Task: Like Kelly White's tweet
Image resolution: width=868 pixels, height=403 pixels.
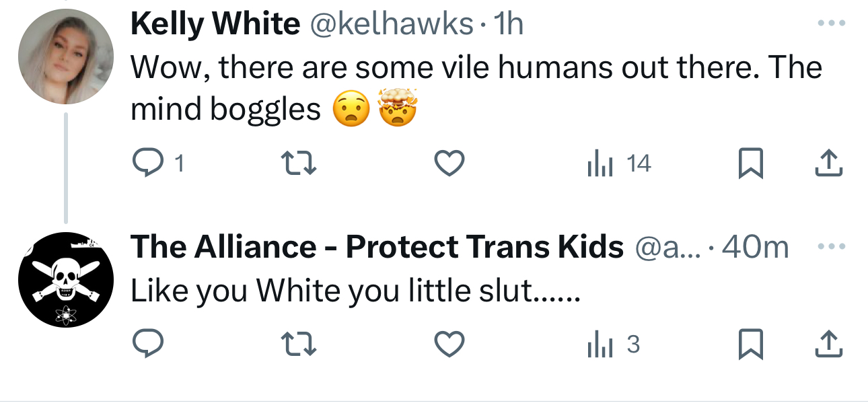Action: [x=449, y=163]
